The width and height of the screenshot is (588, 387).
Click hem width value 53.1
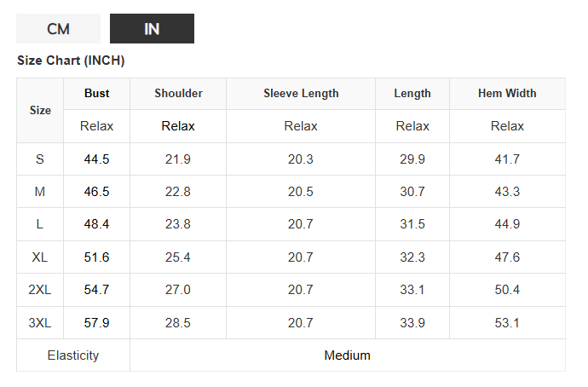coord(507,323)
